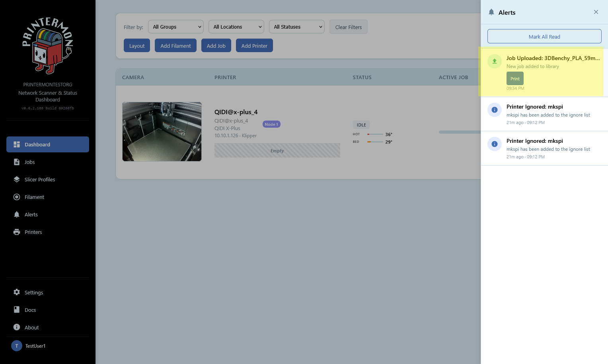Click the Filament spool icon
The height and width of the screenshot is (364, 608).
click(x=17, y=197)
